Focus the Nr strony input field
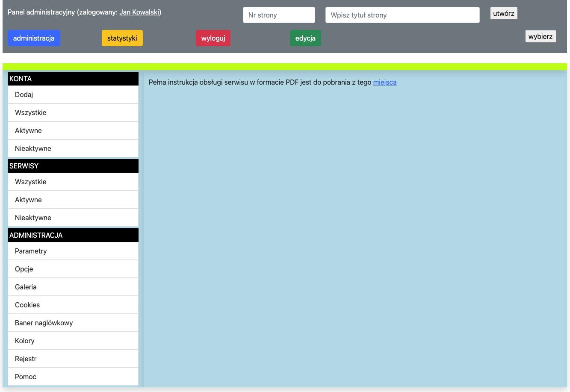The image size is (570, 392). tap(279, 15)
